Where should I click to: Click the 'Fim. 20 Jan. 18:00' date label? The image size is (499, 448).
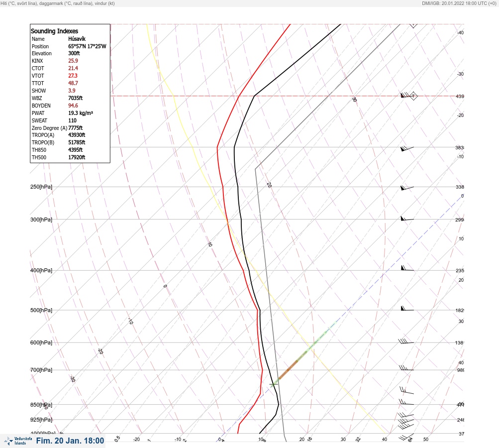(x=70, y=441)
